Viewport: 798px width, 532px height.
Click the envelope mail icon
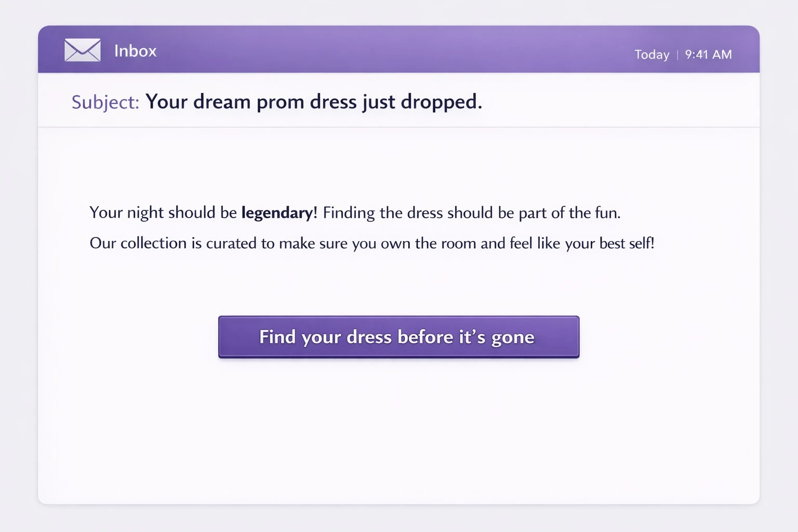point(83,50)
